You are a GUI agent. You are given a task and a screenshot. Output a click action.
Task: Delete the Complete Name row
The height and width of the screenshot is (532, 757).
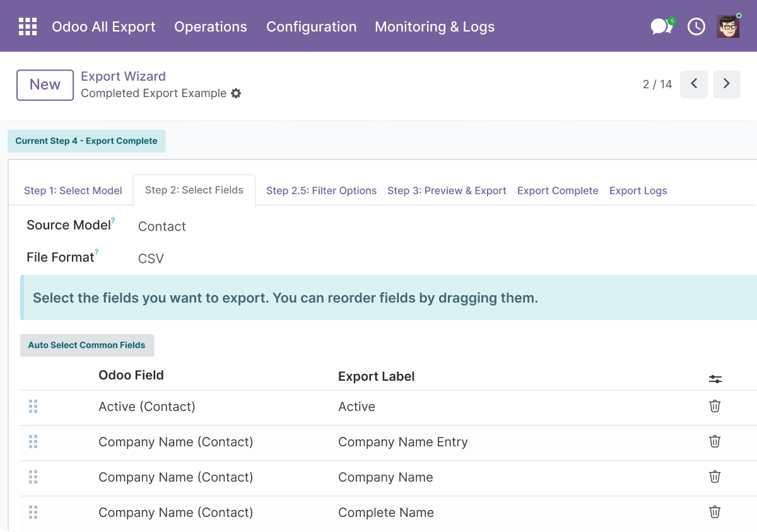(715, 512)
